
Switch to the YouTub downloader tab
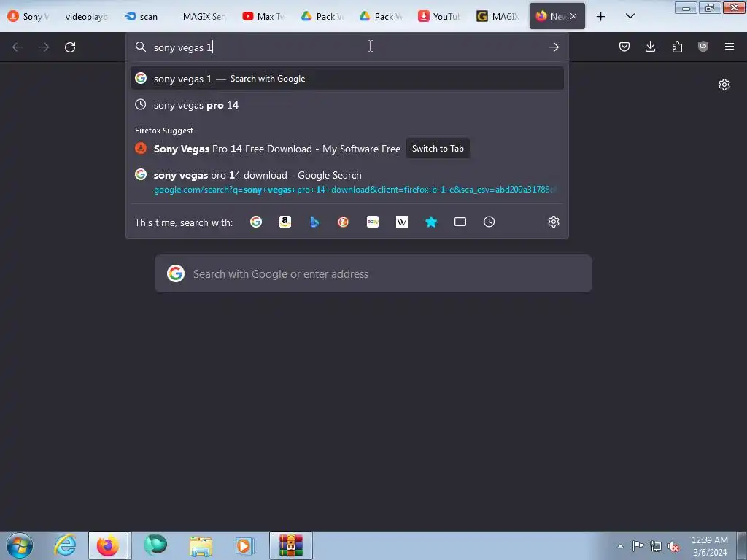click(x=438, y=17)
